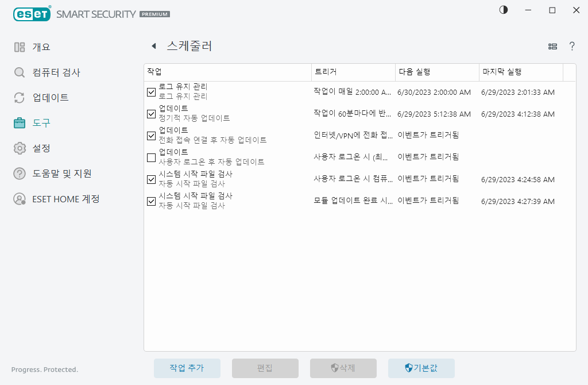Collapse the 스케줄러 view with the back chevron
The height and width of the screenshot is (385, 588).
154,45
